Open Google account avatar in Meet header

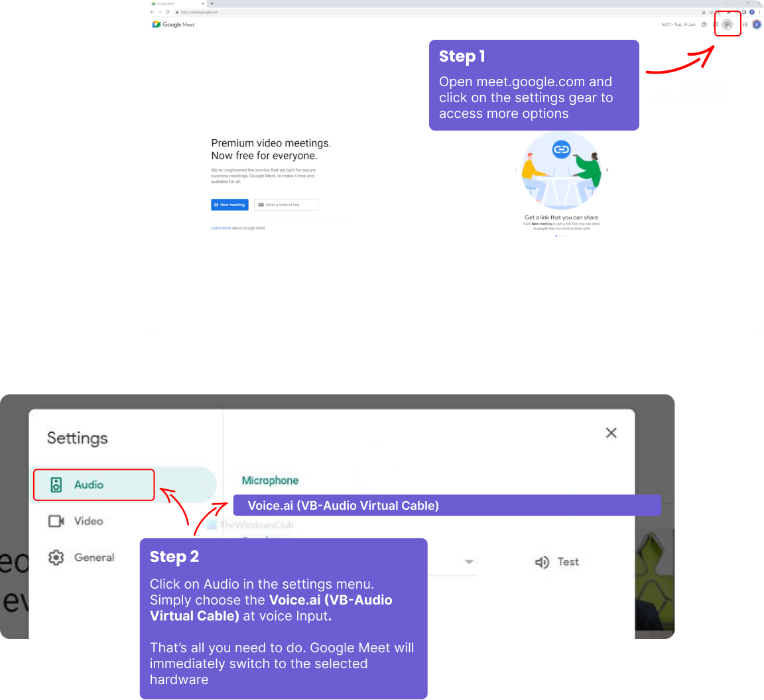(757, 25)
